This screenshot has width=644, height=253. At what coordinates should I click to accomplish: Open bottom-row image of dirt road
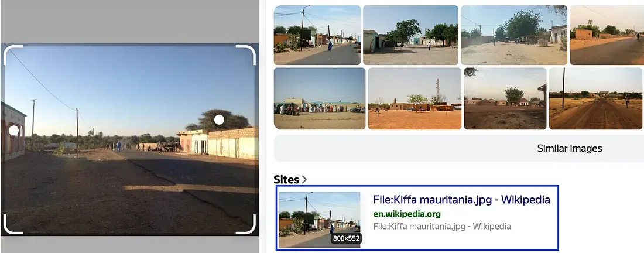coord(595,98)
